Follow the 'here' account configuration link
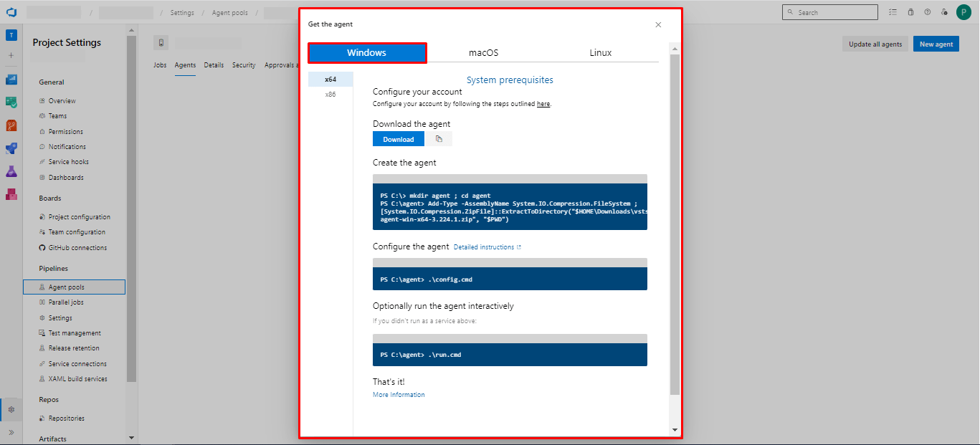Viewport: 980px width, 445px height. (543, 104)
